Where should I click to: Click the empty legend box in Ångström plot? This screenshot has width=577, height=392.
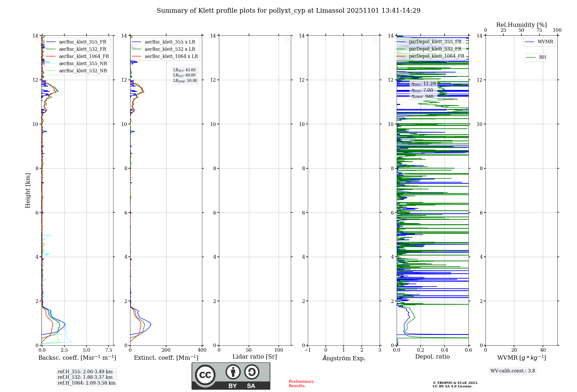point(376,40)
